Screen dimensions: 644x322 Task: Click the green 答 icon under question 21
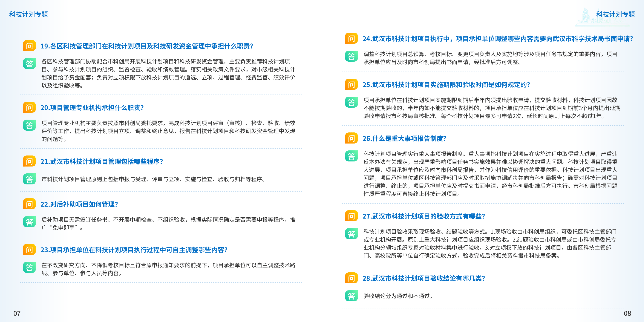pos(29,179)
